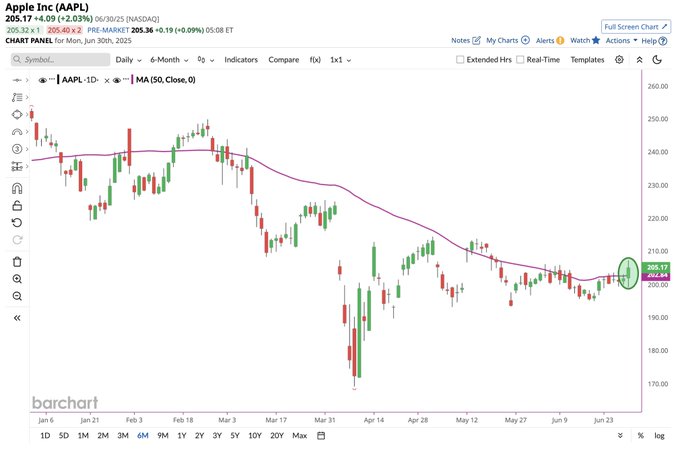Viewport: 680px width, 450px height.
Task: Expand bottom panel double chevron
Action: point(620,436)
